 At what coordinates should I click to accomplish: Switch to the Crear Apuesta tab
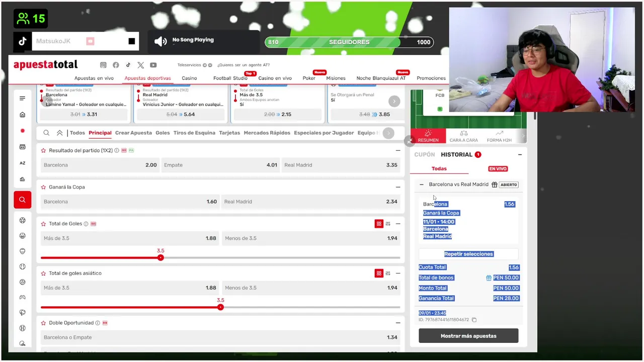coord(133,133)
